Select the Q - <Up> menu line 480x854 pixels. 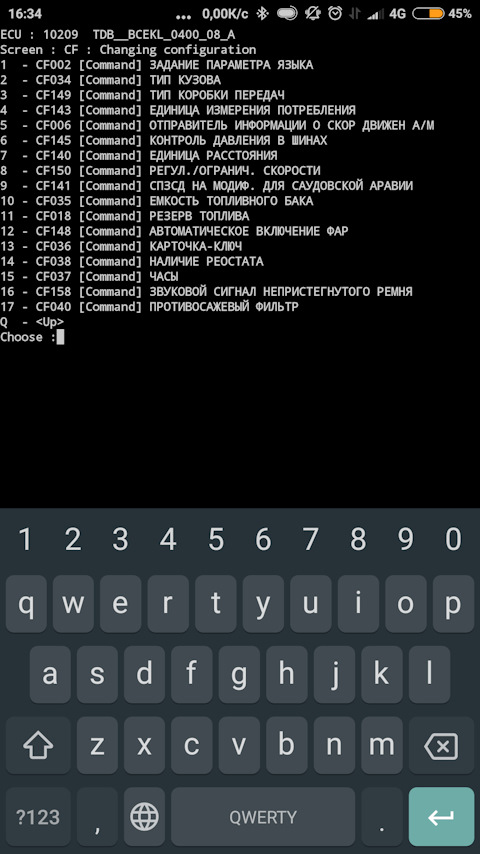coord(32,322)
